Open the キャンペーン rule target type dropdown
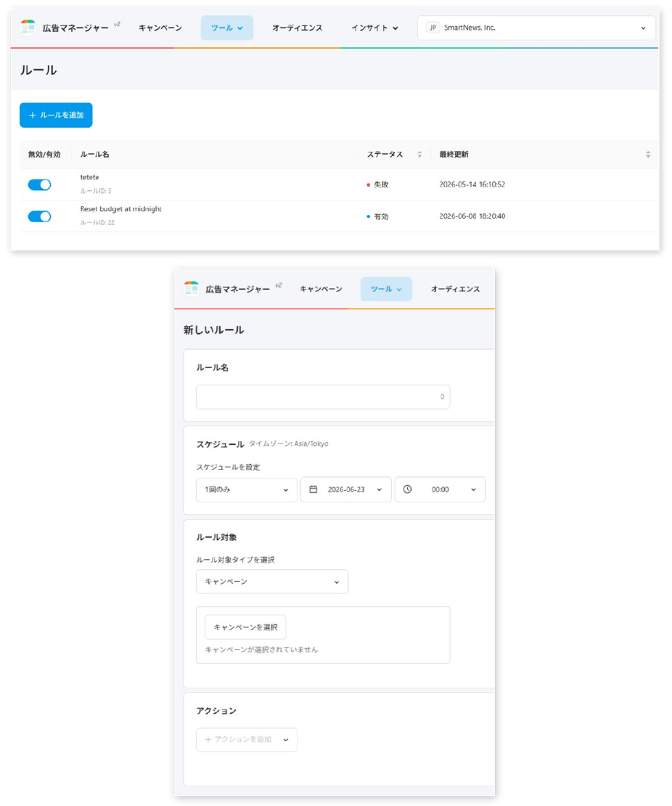The height and width of the screenshot is (806, 672). click(272, 582)
